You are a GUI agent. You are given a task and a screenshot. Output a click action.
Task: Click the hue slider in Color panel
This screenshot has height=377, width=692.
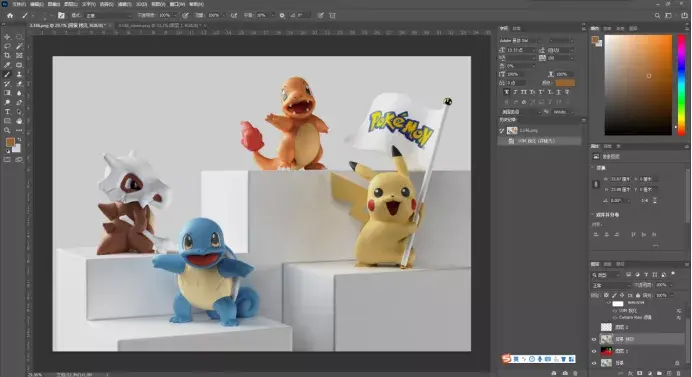(x=681, y=85)
